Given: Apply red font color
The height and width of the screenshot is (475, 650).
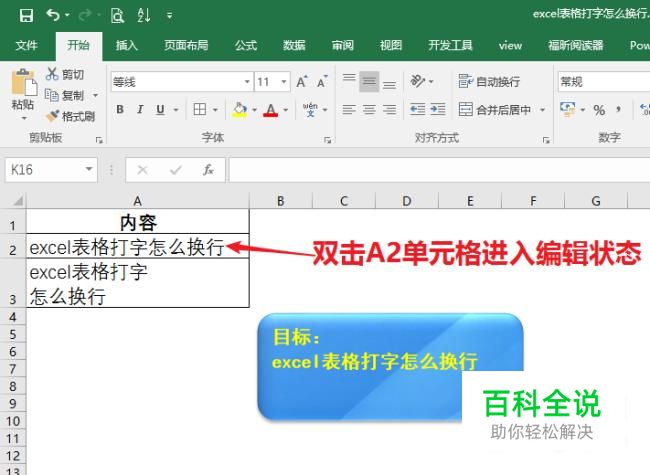Looking at the screenshot, I should [271, 110].
